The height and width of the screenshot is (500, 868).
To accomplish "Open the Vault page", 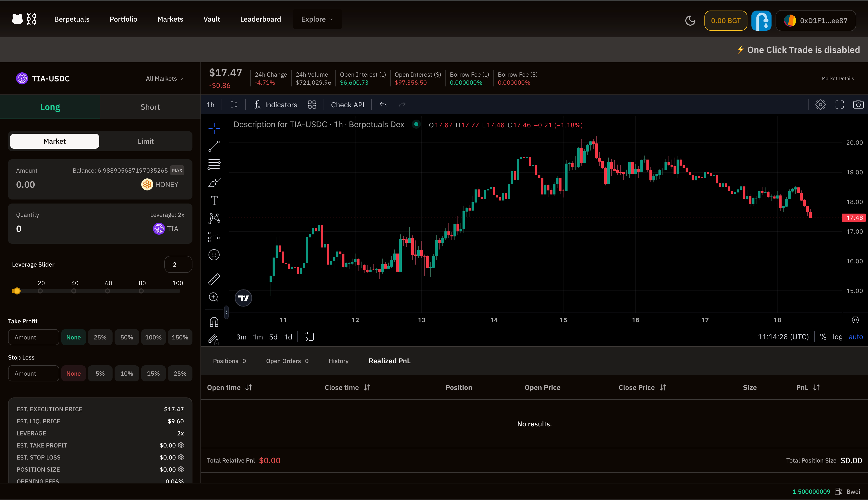I will click(x=212, y=19).
